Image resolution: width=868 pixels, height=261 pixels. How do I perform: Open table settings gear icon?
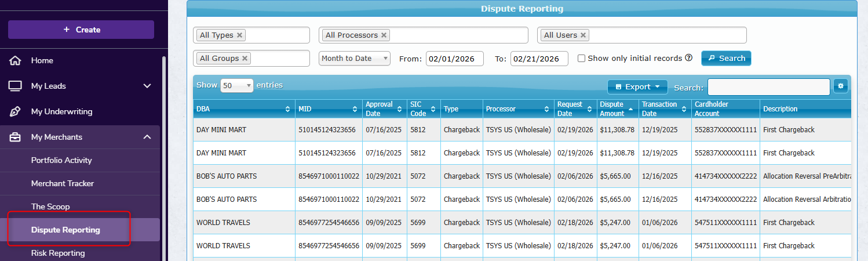click(x=840, y=86)
